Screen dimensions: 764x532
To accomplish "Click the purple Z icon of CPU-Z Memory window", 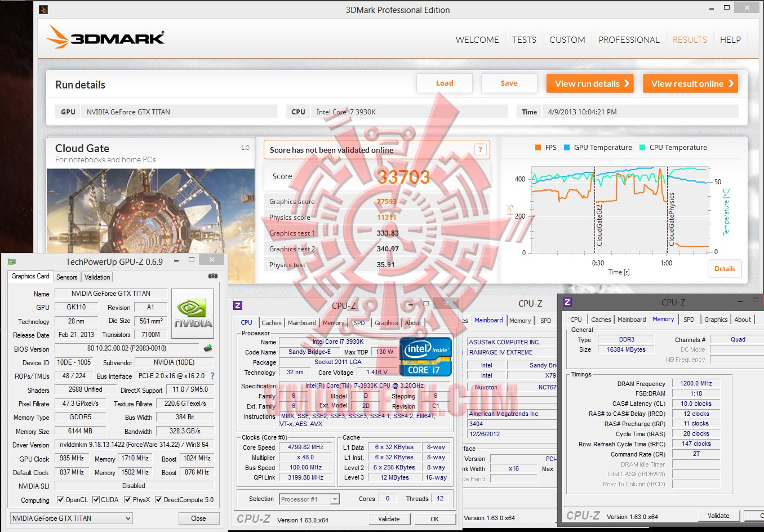I will 567,302.
